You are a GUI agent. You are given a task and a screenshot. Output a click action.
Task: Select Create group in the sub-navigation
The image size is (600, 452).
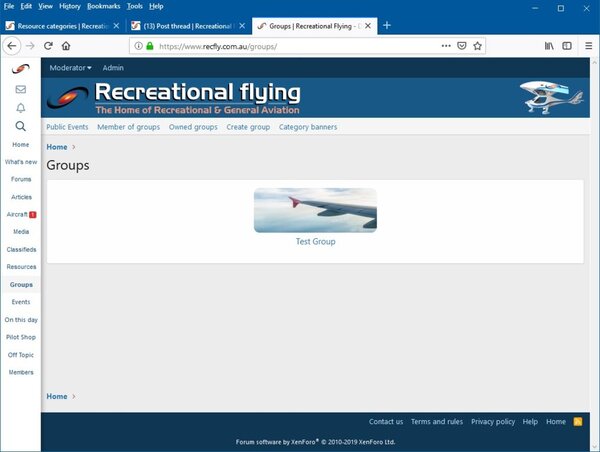tap(248, 127)
